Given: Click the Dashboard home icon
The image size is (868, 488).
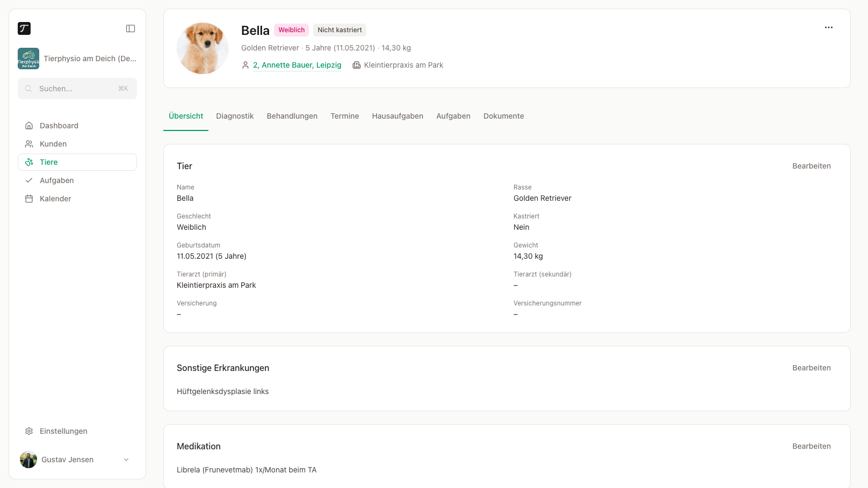Looking at the screenshot, I should (x=29, y=126).
